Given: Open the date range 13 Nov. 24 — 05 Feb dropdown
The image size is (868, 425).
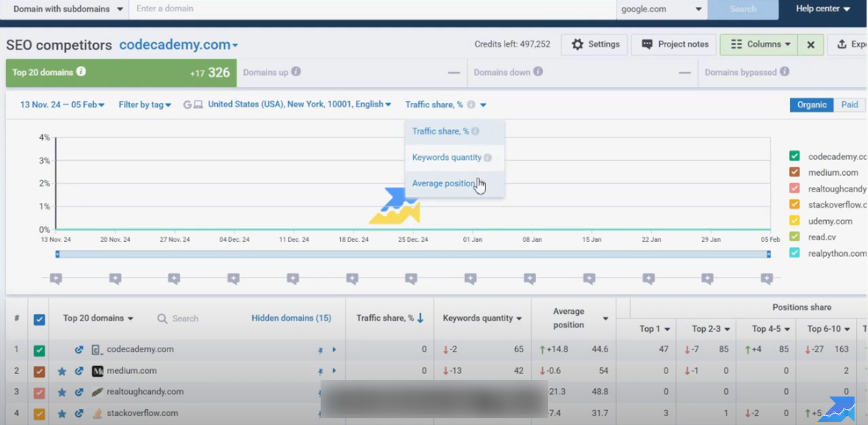Looking at the screenshot, I should coord(62,104).
